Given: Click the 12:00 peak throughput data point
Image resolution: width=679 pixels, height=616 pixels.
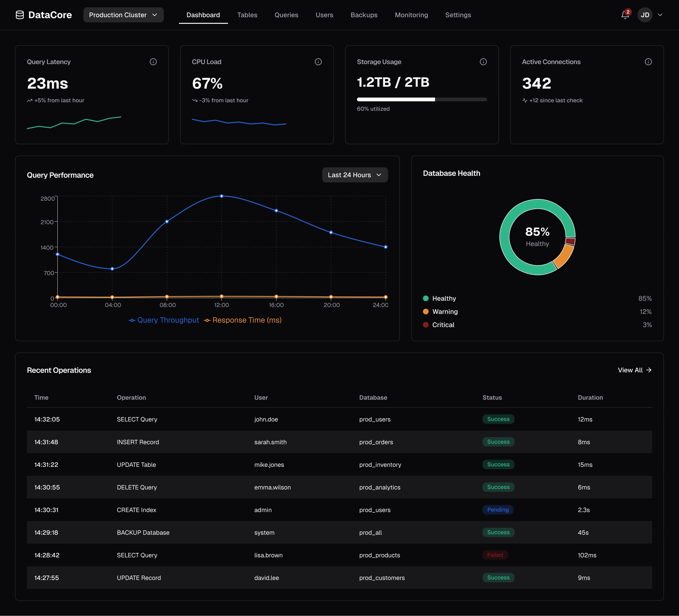Looking at the screenshot, I should [221, 196].
